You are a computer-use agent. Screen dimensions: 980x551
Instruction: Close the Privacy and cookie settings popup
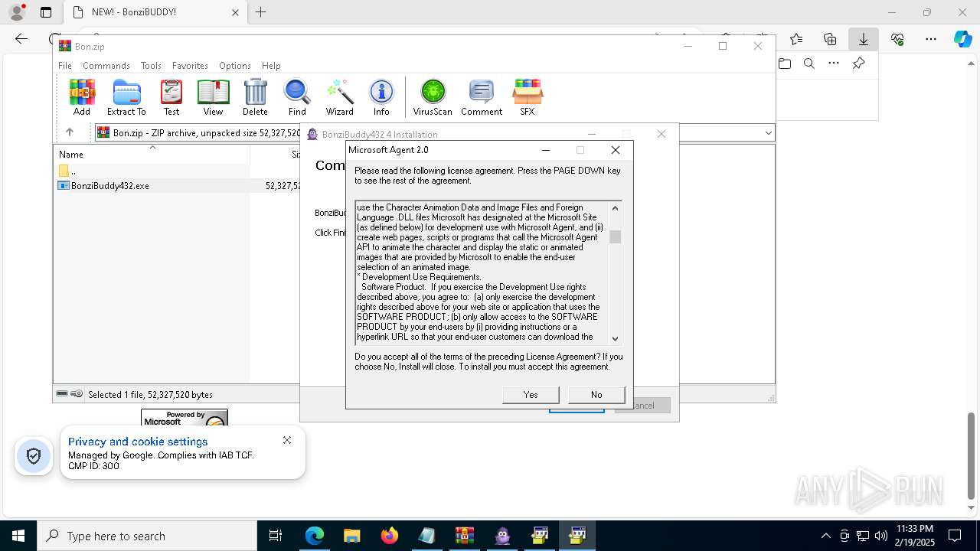[x=287, y=440]
